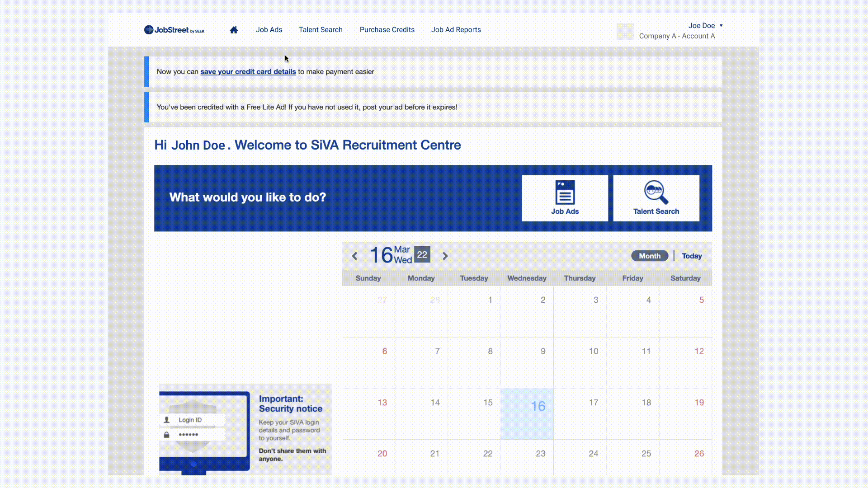Open the Purchase Credits menu item
Image resolution: width=868 pixels, height=488 pixels.
pyautogui.click(x=387, y=30)
